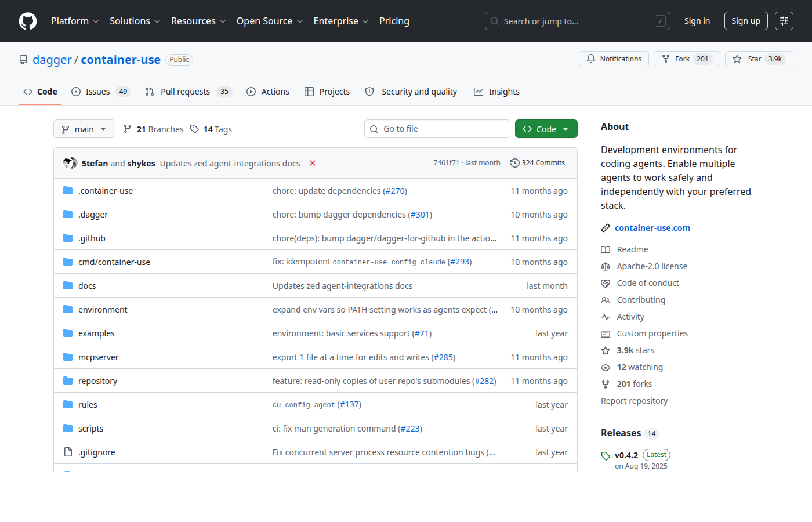Click the Activity pulse icon
812x522 pixels.
point(606,317)
